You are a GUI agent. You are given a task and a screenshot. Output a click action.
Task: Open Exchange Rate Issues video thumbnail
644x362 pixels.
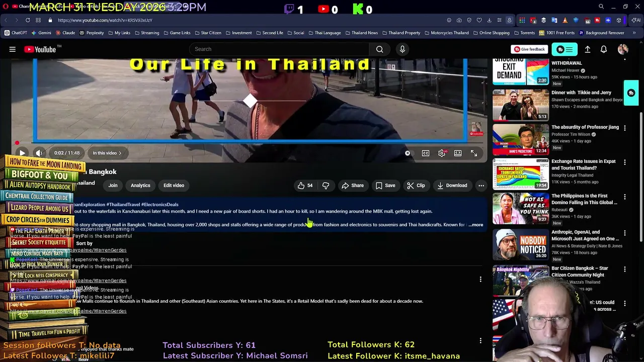click(521, 173)
